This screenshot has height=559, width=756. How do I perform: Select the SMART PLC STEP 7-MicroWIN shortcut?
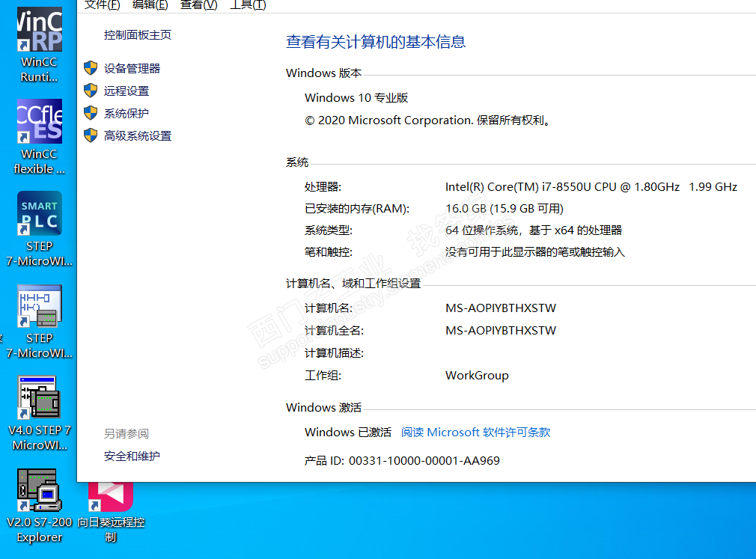[x=40, y=228]
